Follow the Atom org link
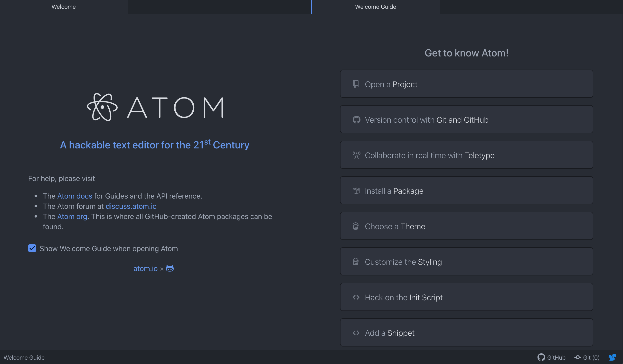Screen dimensions: 623x364 coord(72,216)
